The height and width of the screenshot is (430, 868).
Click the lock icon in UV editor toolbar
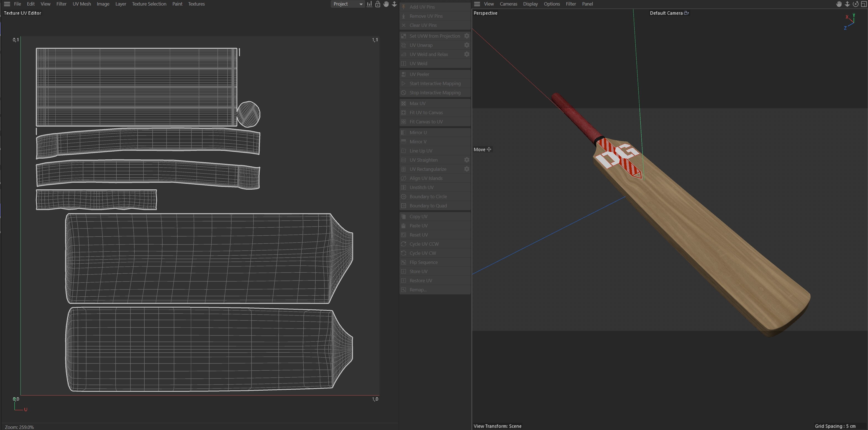pos(378,4)
